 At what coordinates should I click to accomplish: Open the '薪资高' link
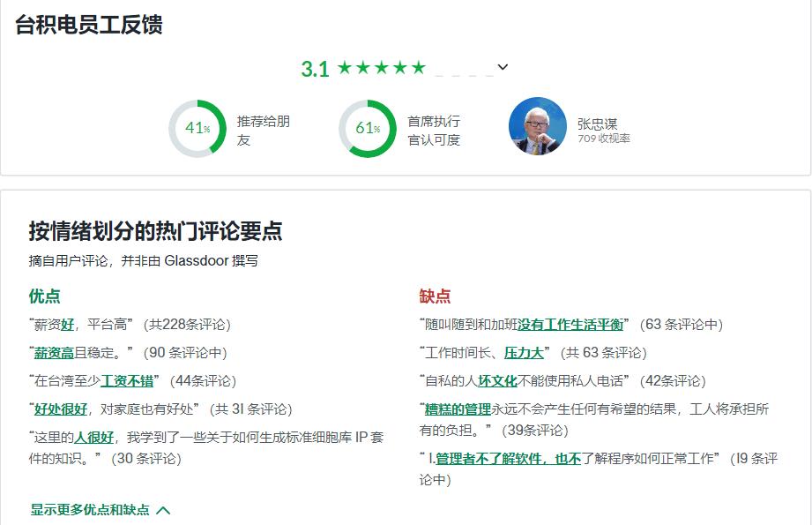coord(54,353)
